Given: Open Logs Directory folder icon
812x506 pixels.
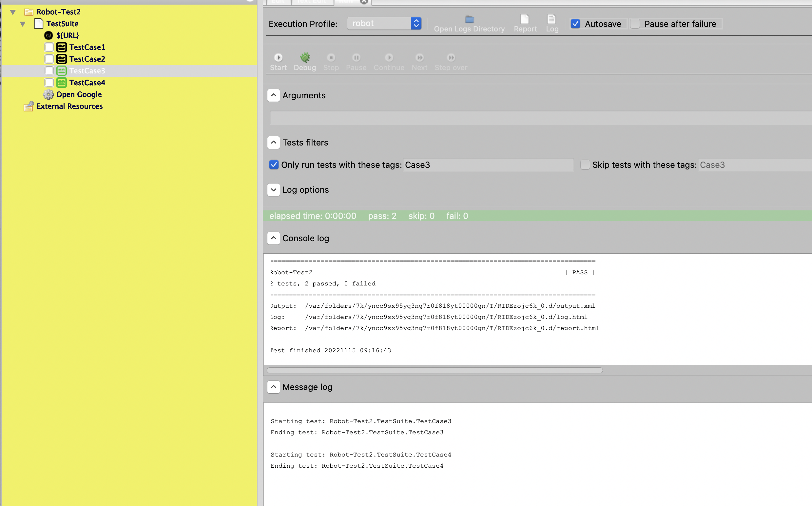Looking at the screenshot, I should point(469,19).
